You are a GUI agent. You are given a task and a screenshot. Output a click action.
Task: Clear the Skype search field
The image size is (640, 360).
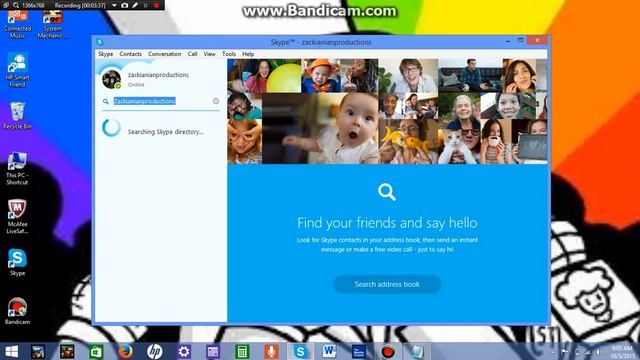coord(216,101)
